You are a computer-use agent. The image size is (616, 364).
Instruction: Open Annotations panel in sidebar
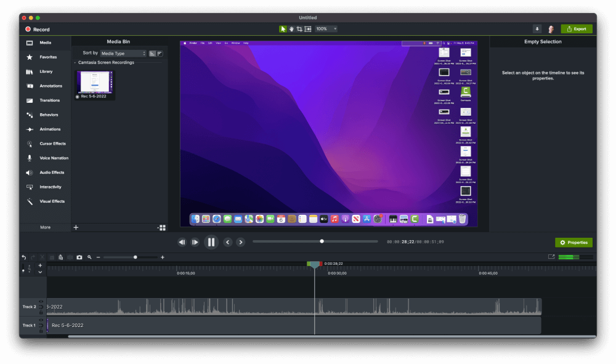[x=44, y=86]
